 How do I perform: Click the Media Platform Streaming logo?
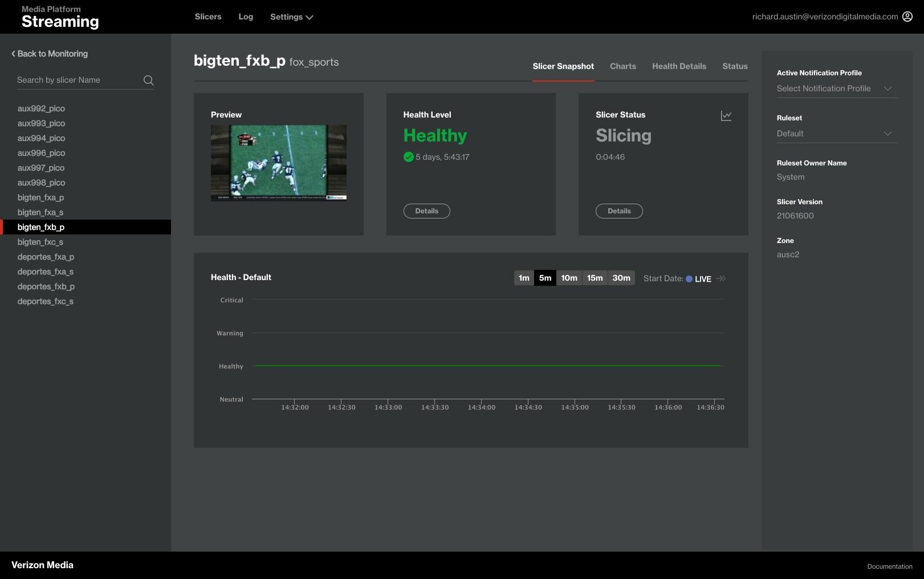(x=60, y=17)
